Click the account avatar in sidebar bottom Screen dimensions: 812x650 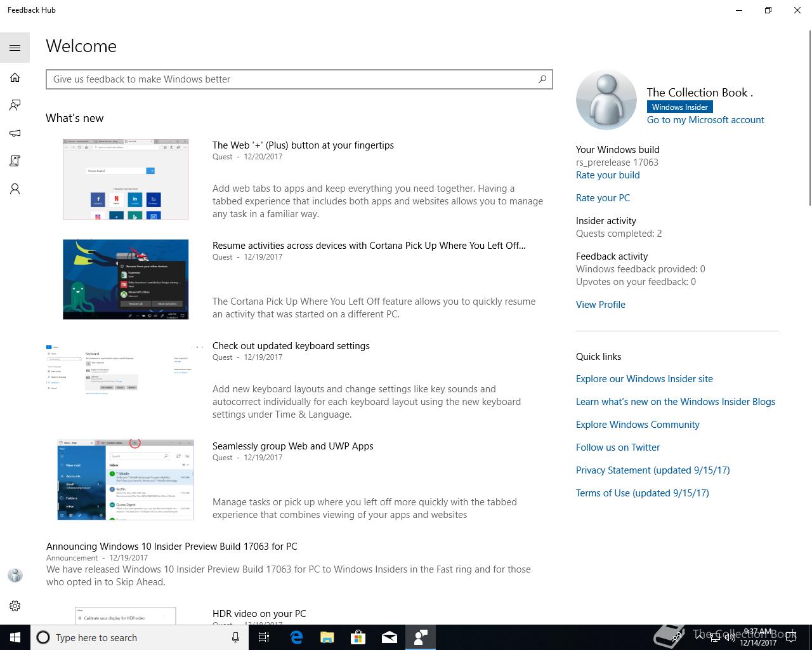coord(15,575)
